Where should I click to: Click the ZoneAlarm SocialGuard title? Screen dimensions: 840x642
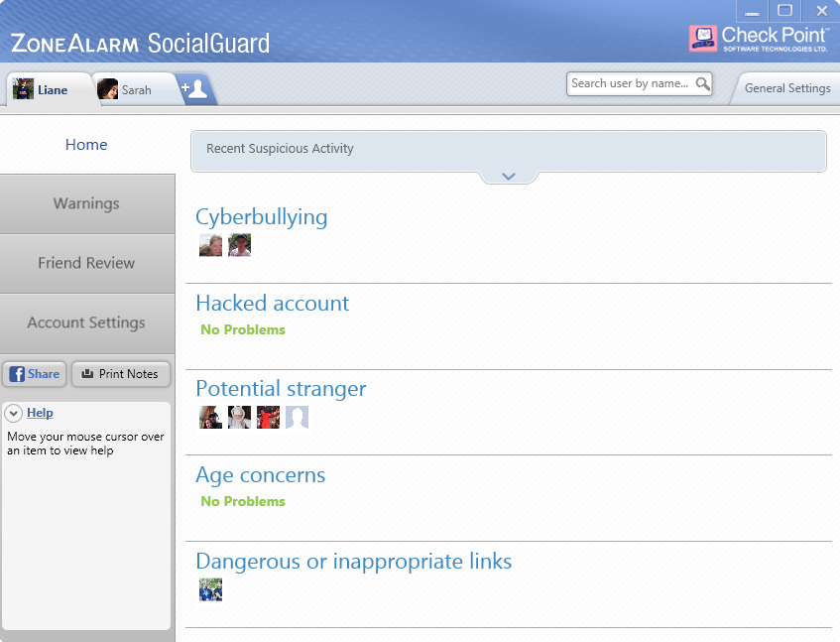[x=141, y=44]
